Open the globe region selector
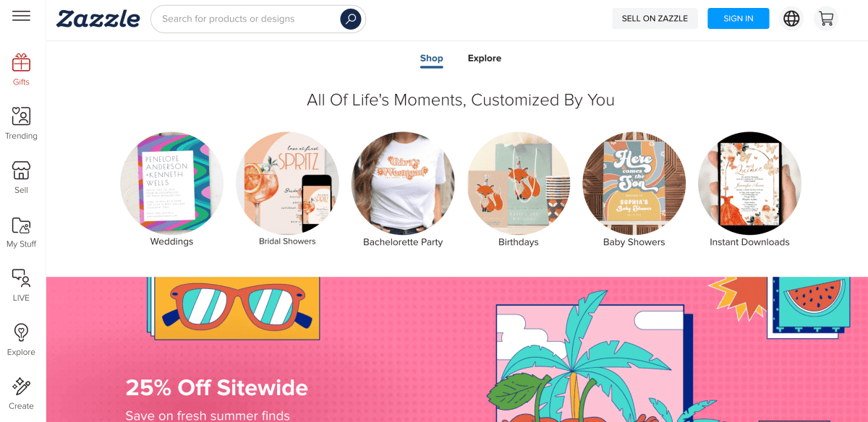868x422 pixels. click(792, 19)
